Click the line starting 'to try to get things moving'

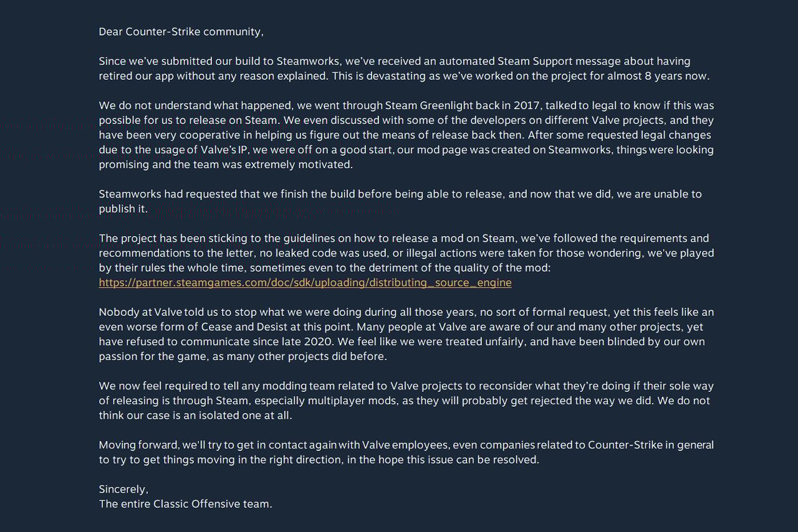click(319, 460)
